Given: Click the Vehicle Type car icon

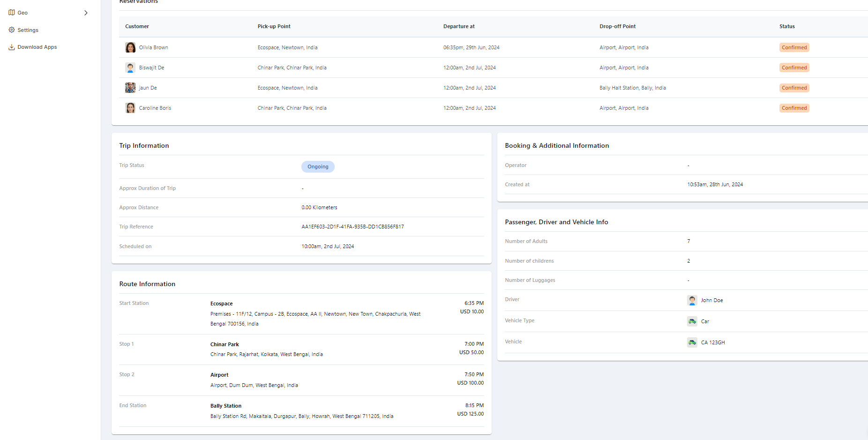Looking at the screenshot, I should [x=692, y=321].
